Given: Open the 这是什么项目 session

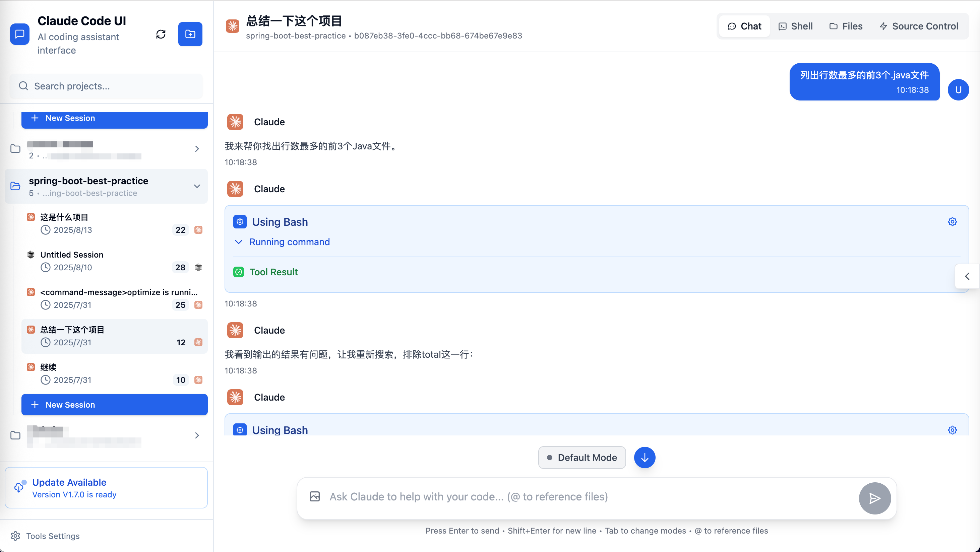Looking at the screenshot, I should coord(114,223).
